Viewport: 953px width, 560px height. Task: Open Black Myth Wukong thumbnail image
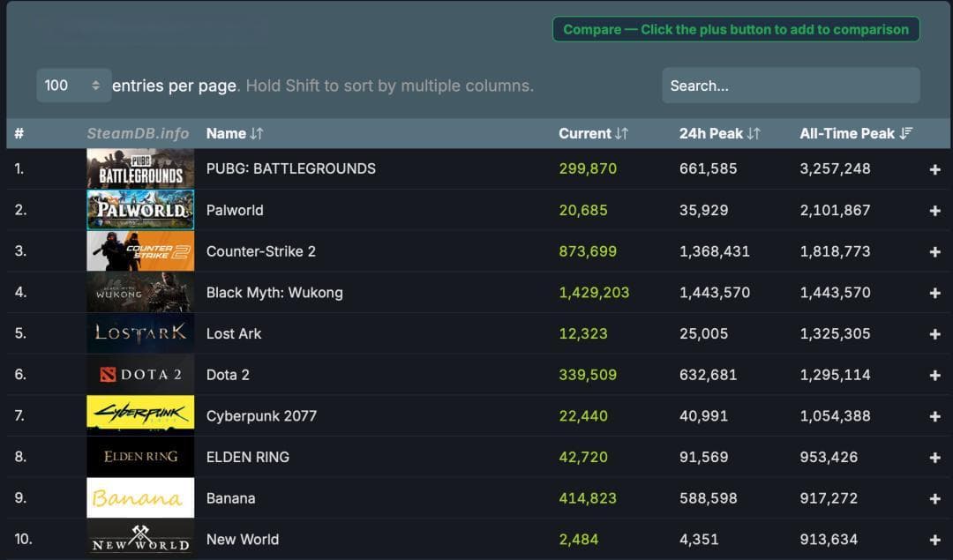[x=140, y=292]
